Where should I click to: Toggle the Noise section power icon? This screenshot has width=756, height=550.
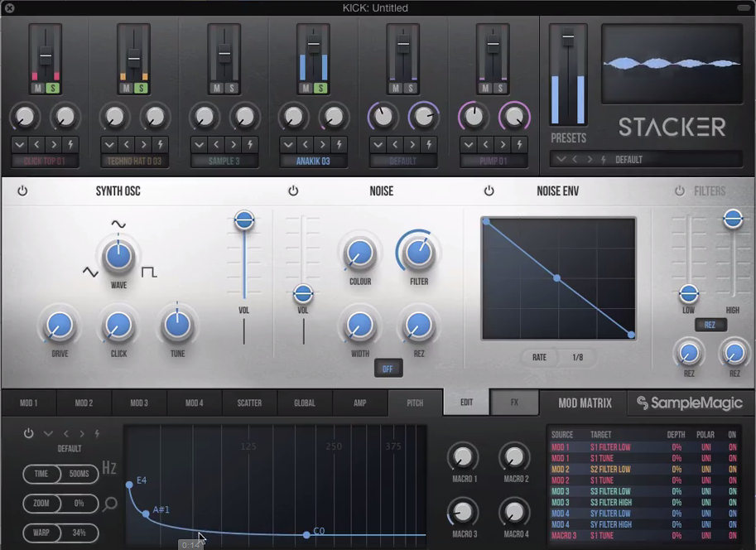(x=293, y=191)
